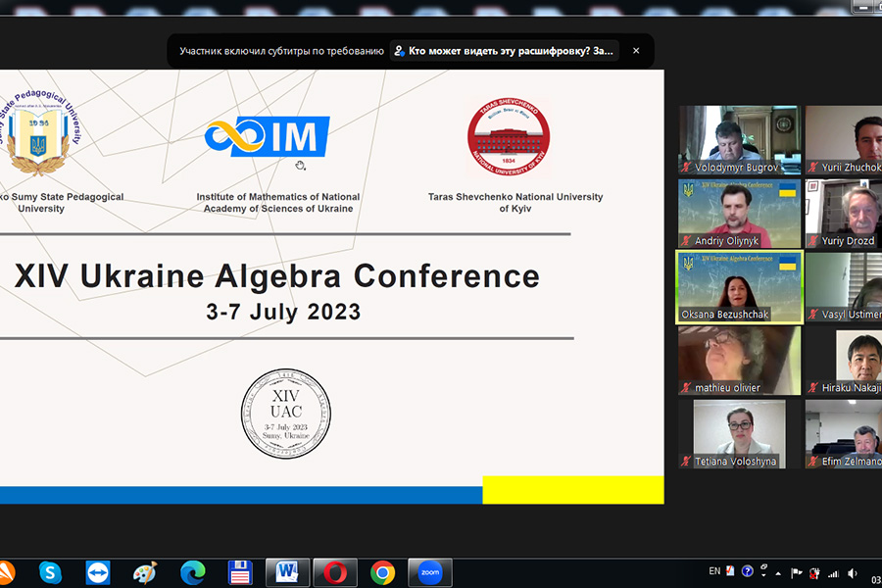
Task: Click Tetiana Voloshyna's muted microphone icon
Action: click(687, 462)
